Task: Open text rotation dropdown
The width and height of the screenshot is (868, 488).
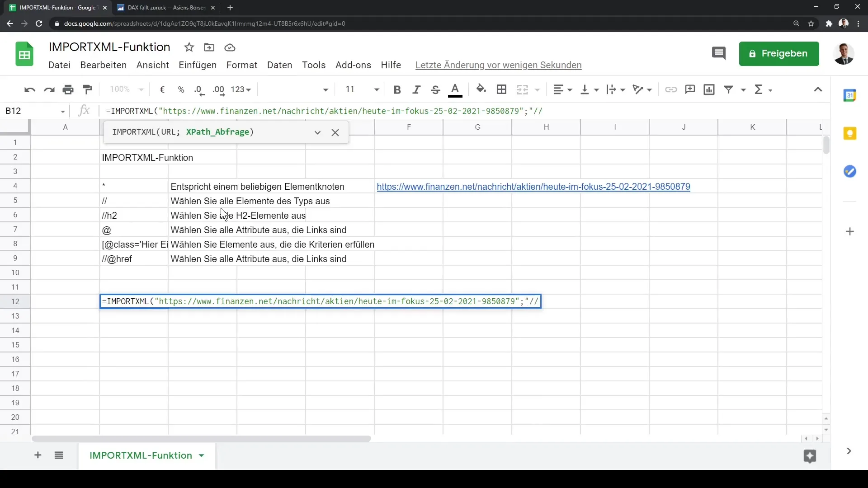Action: coord(642,89)
